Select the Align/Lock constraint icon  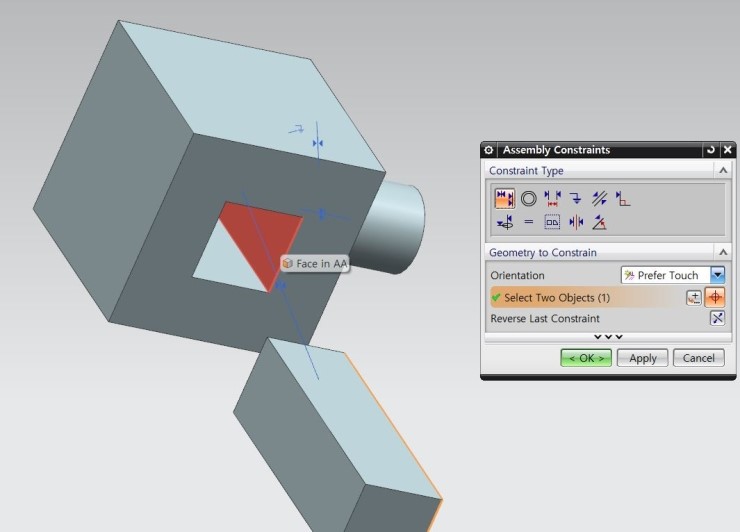click(x=504, y=222)
